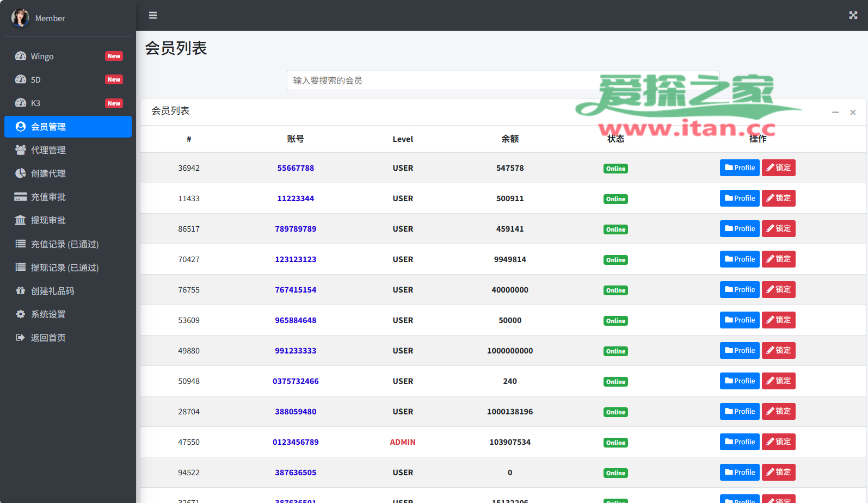Open 创建礼品码 gift code page
868x503 pixels.
pyautogui.click(x=52, y=291)
